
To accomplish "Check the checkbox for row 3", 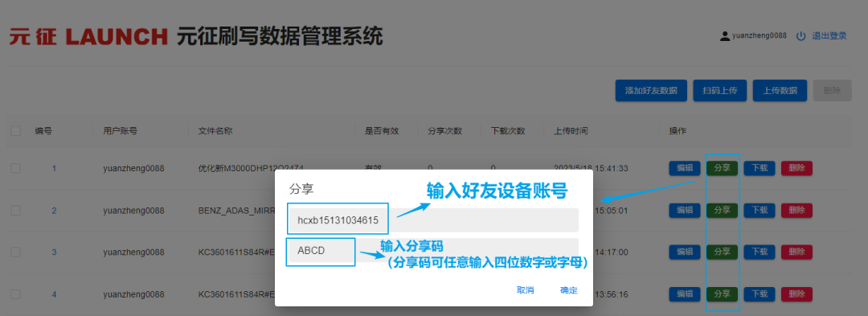I will pos(16,252).
